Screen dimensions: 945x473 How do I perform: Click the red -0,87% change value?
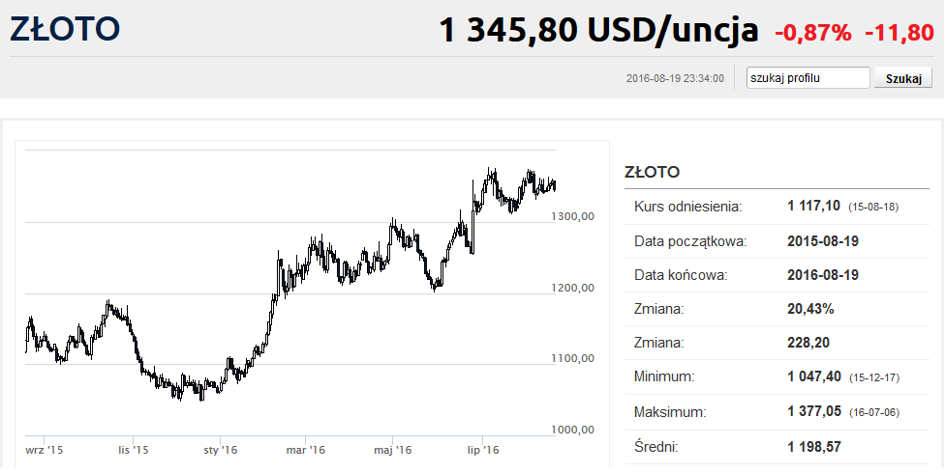coord(813,33)
